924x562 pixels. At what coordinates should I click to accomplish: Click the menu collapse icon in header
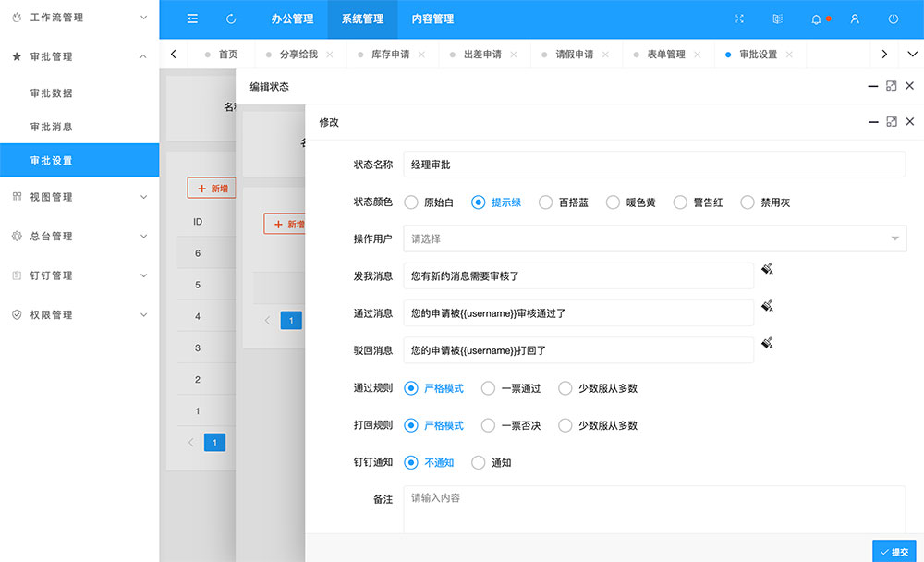(192, 18)
